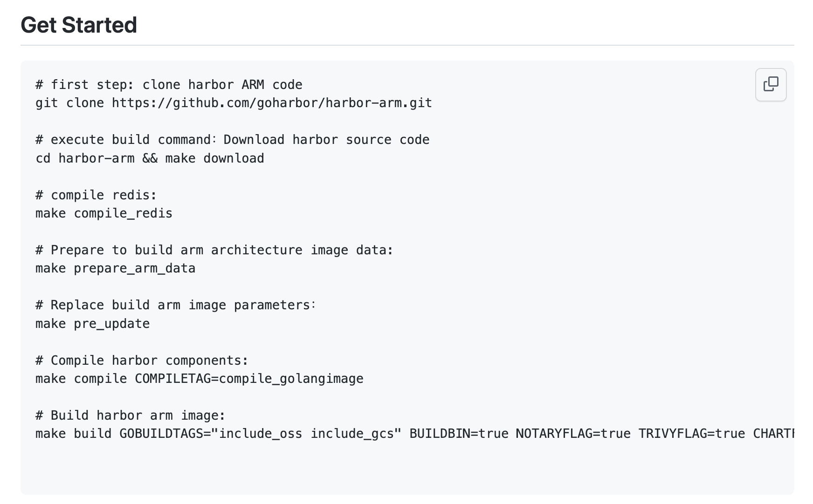This screenshot has width=813, height=504.
Task: Click the Get Started heading
Action: pos(79,25)
